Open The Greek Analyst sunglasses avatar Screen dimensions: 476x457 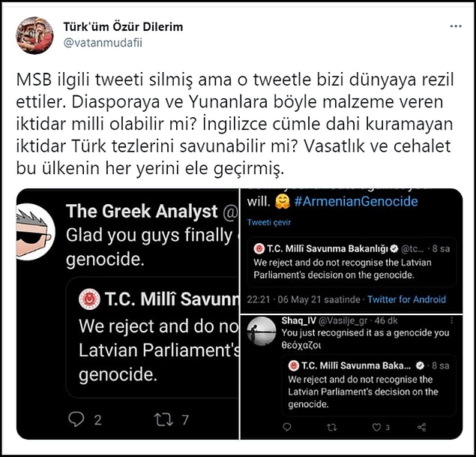(34, 232)
